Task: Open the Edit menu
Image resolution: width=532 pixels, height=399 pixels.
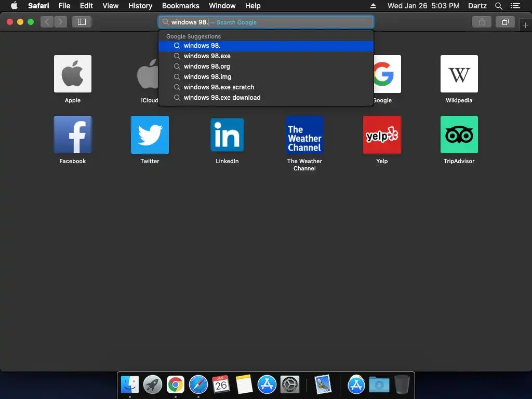Action: [x=86, y=6]
